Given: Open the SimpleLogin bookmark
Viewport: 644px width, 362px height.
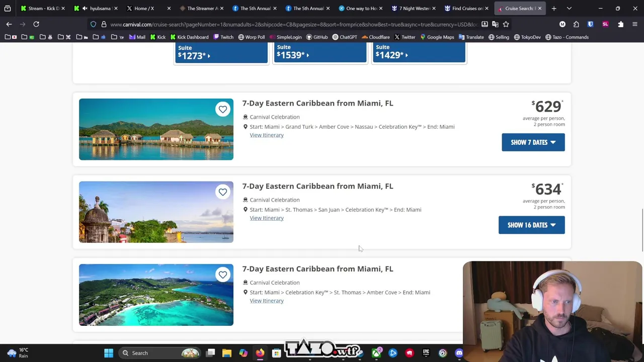Looking at the screenshot, I should pos(285,37).
